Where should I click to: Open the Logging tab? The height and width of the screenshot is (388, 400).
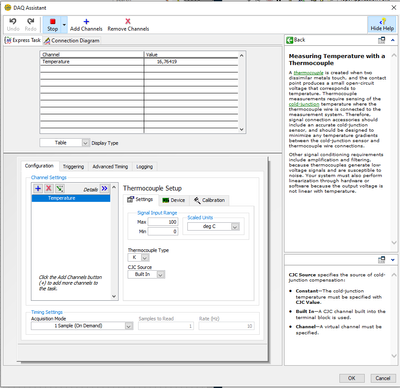144,166
